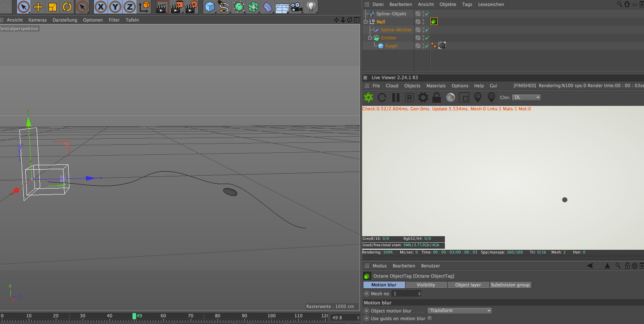
Task: Open the cube primitive object tool
Action: point(210,7)
